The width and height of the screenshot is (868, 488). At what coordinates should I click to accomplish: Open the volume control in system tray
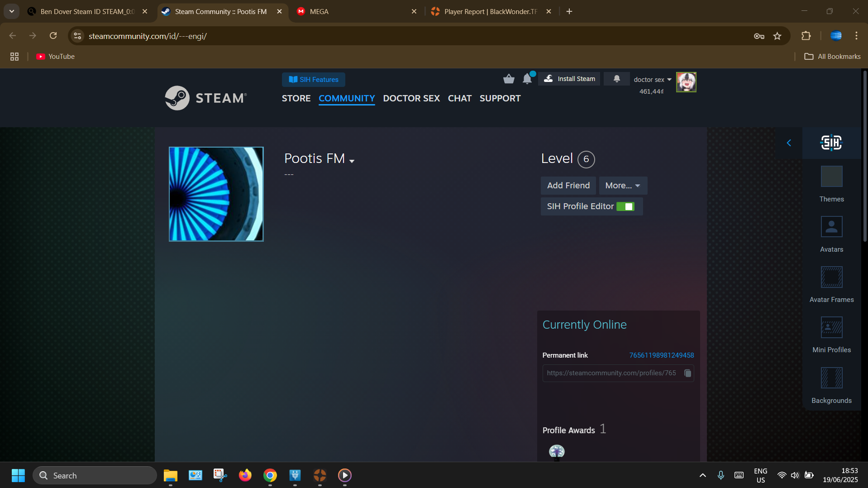pyautogui.click(x=795, y=475)
